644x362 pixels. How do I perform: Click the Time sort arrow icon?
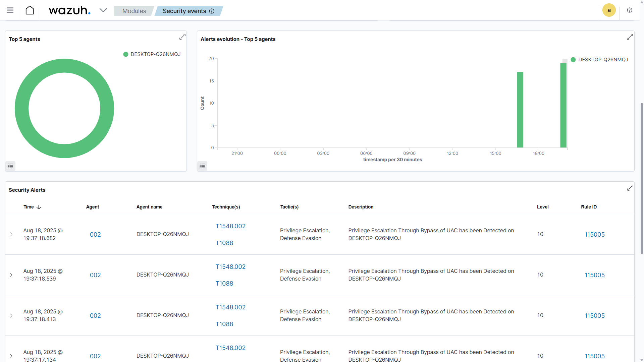tap(39, 207)
